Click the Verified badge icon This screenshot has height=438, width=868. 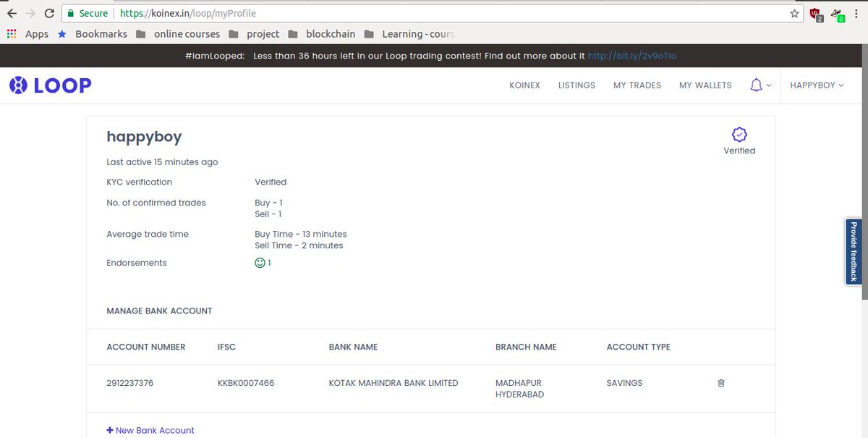point(739,135)
